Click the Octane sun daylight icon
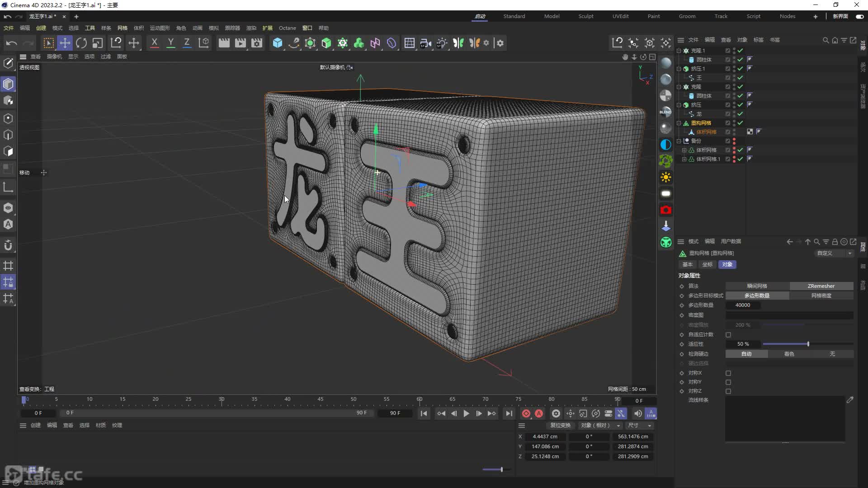Viewport: 868px width, 488px height. click(665, 177)
